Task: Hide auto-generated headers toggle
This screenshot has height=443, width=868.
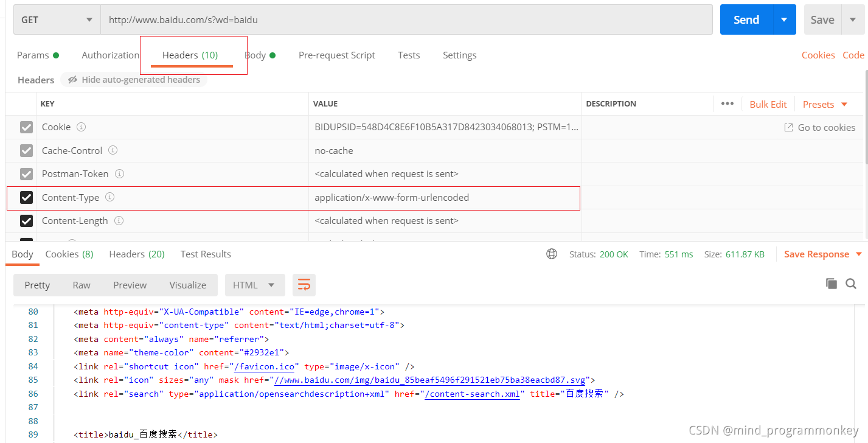Action: [x=134, y=80]
